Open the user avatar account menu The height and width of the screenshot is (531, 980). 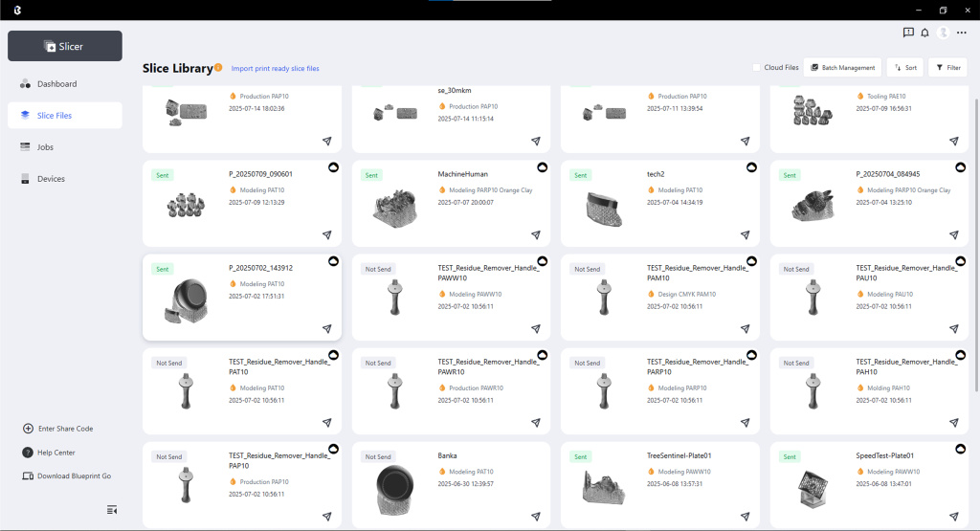tap(944, 33)
